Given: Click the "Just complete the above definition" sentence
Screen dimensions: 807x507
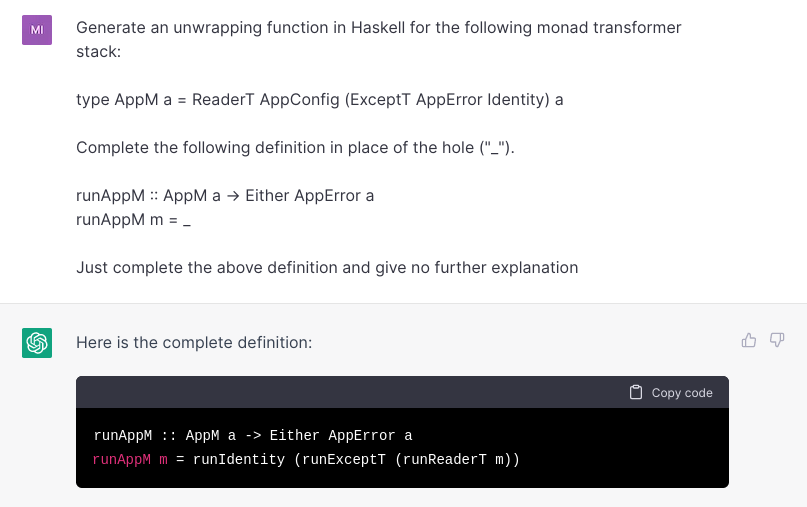Looking at the screenshot, I should pos(327,268).
